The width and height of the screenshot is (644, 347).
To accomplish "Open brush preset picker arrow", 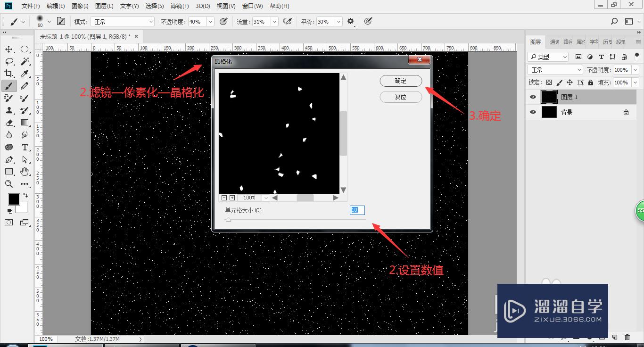I will coord(49,22).
